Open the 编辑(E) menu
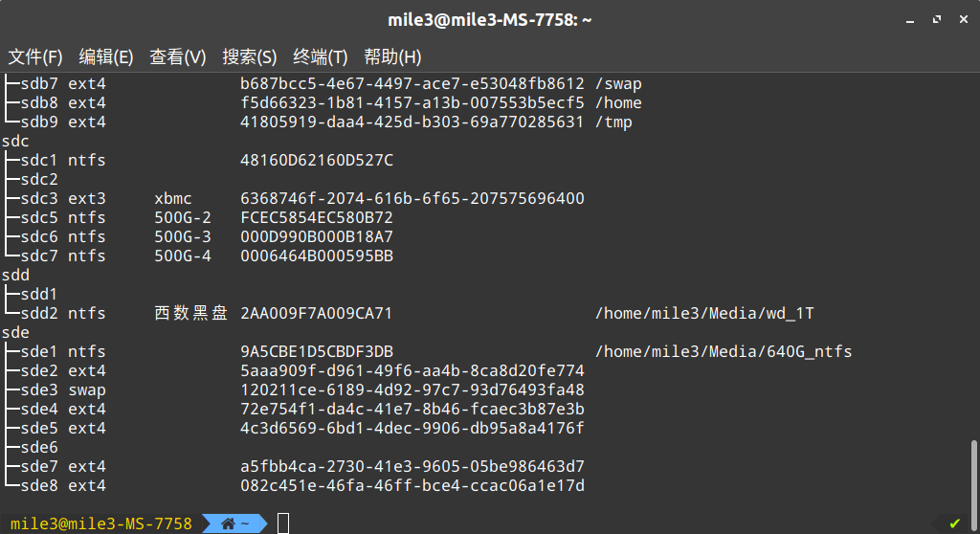This screenshot has width=980, height=534. pyautogui.click(x=106, y=56)
